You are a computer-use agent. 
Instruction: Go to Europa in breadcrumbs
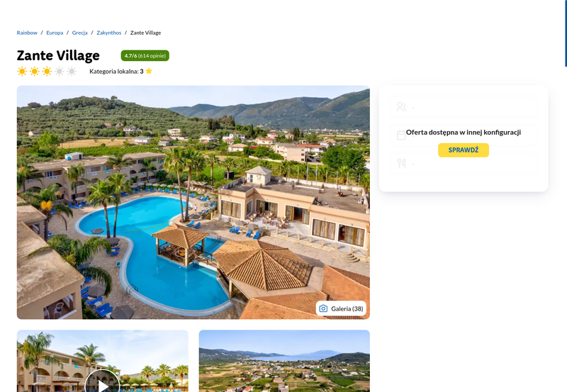(55, 33)
